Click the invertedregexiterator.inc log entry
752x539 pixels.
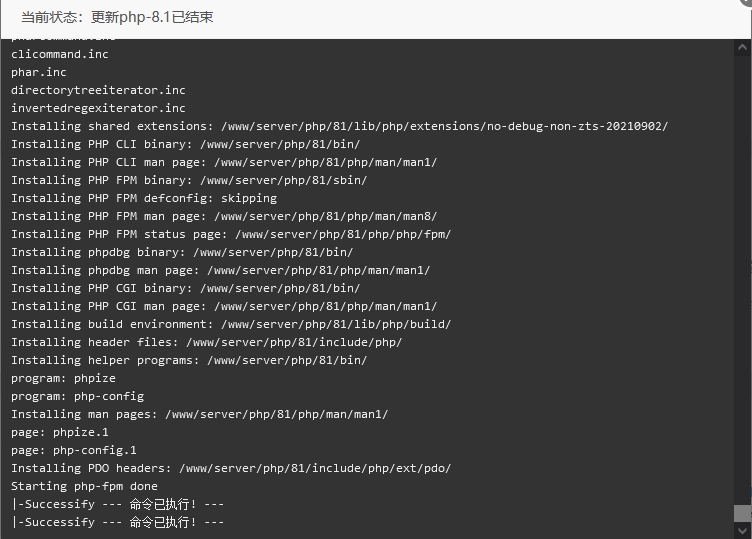point(98,108)
